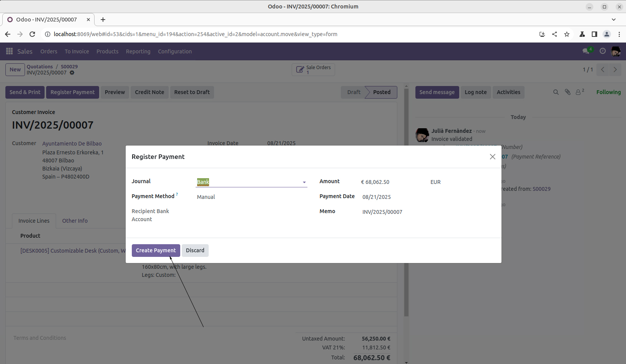Click Create Payment button

[x=156, y=250]
